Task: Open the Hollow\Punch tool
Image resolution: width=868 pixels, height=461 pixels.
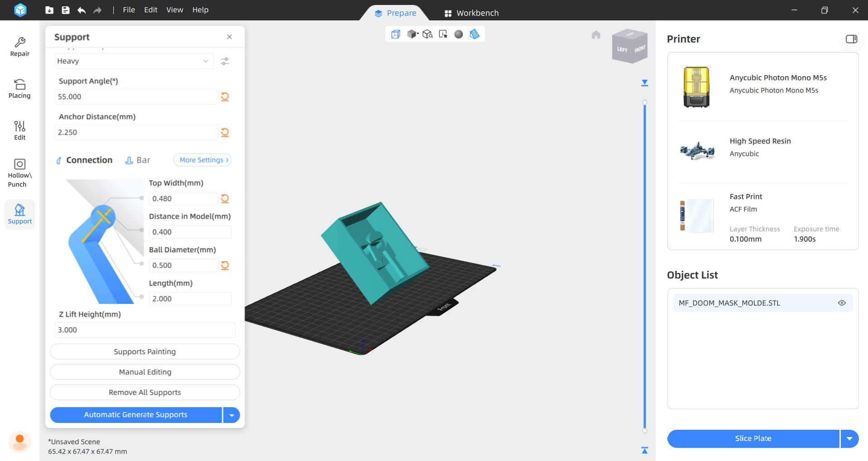Action: click(x=20, y=173)
